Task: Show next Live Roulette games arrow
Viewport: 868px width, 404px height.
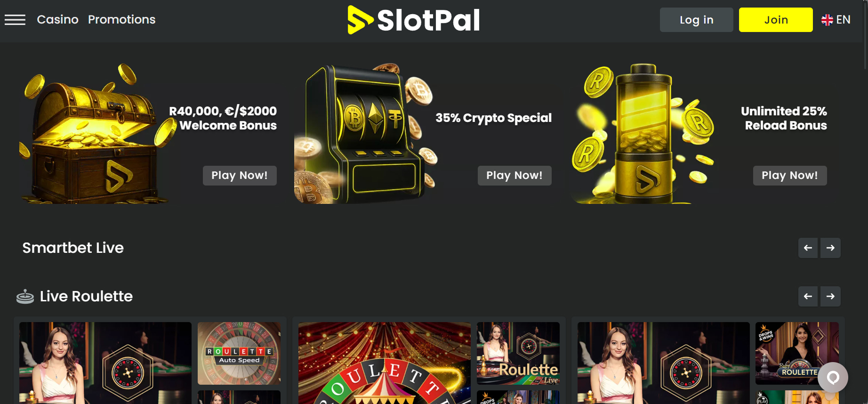Action: [x=830, y=296]
